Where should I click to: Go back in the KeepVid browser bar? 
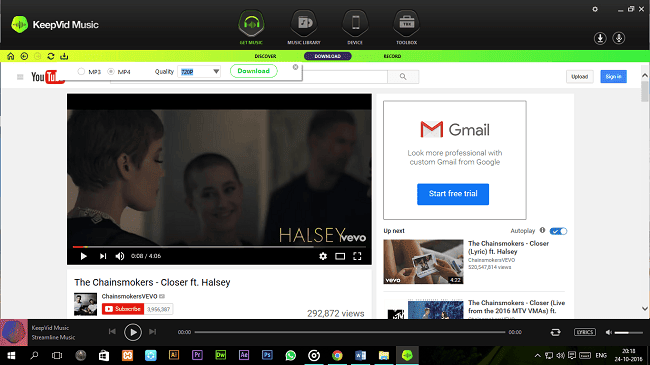click(x=24, y=56)
